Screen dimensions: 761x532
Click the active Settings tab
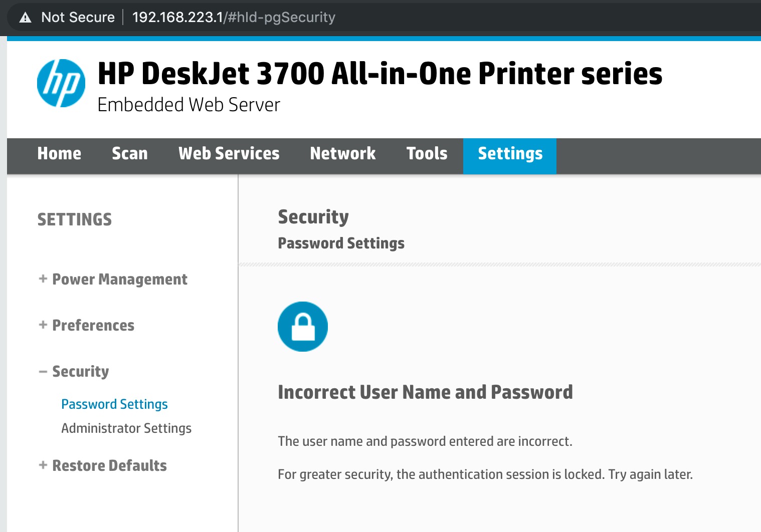pyautogui.click(x=510, y=156)
